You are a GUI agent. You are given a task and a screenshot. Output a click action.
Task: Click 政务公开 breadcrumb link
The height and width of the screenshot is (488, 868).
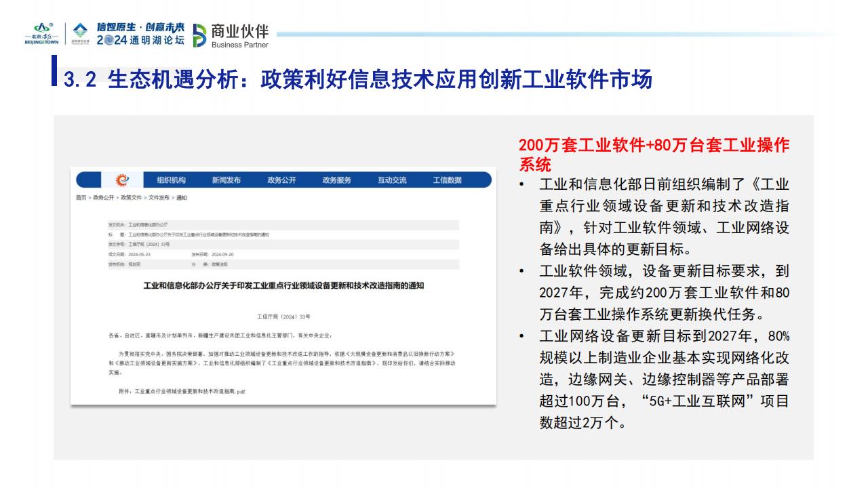coord(104,197)
